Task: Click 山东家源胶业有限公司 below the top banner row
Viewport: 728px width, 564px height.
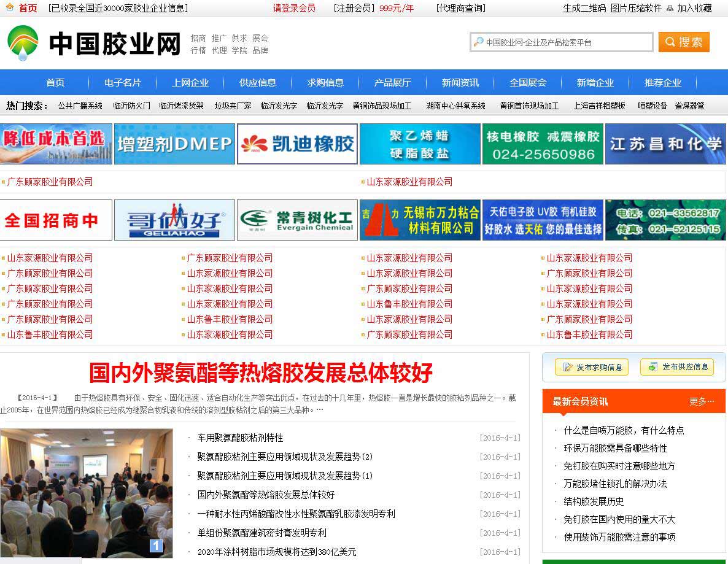Action: point(409,182)
